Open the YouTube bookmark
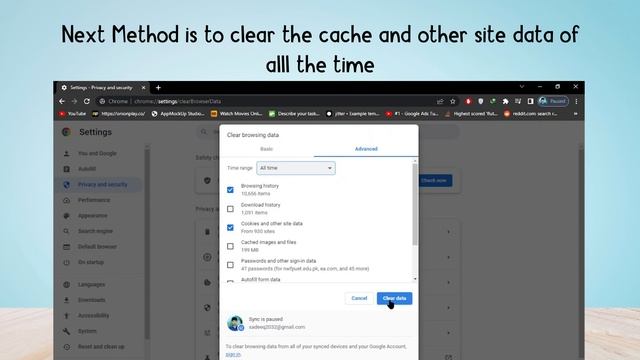 [73, 114]
